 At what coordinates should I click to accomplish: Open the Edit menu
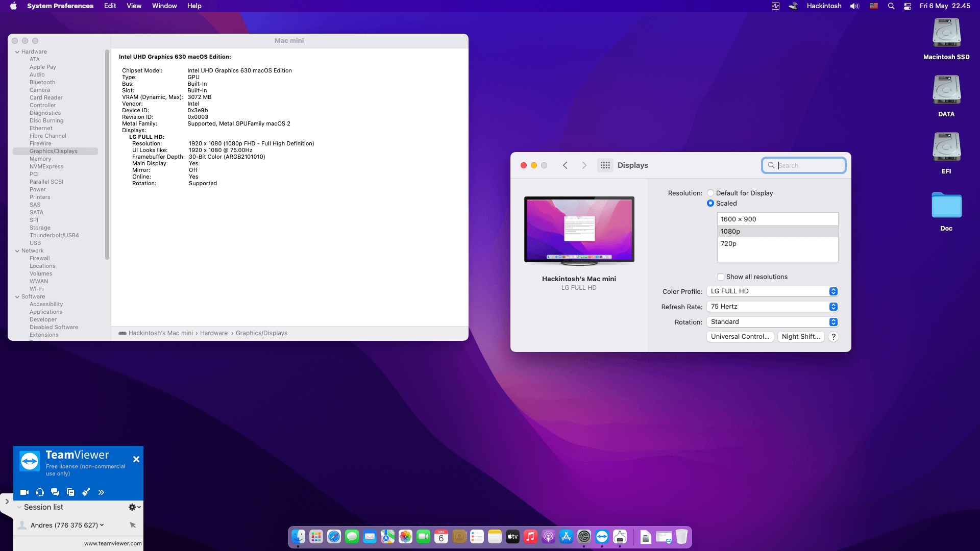pos(110,6)
